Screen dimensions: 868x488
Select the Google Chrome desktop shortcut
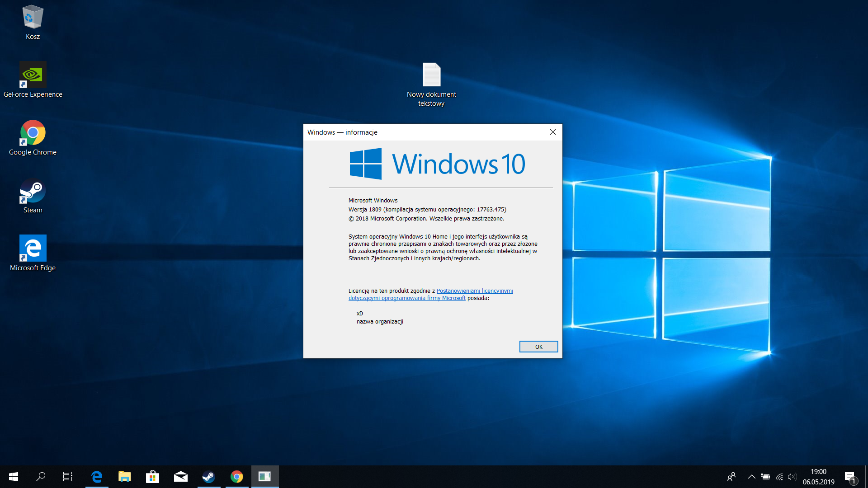(33, 138)
